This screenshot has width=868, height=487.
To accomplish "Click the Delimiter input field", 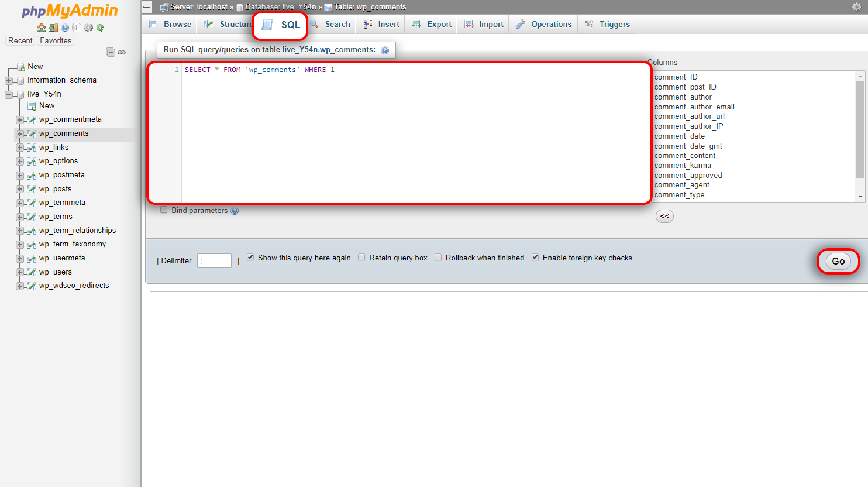I will 215,261.
